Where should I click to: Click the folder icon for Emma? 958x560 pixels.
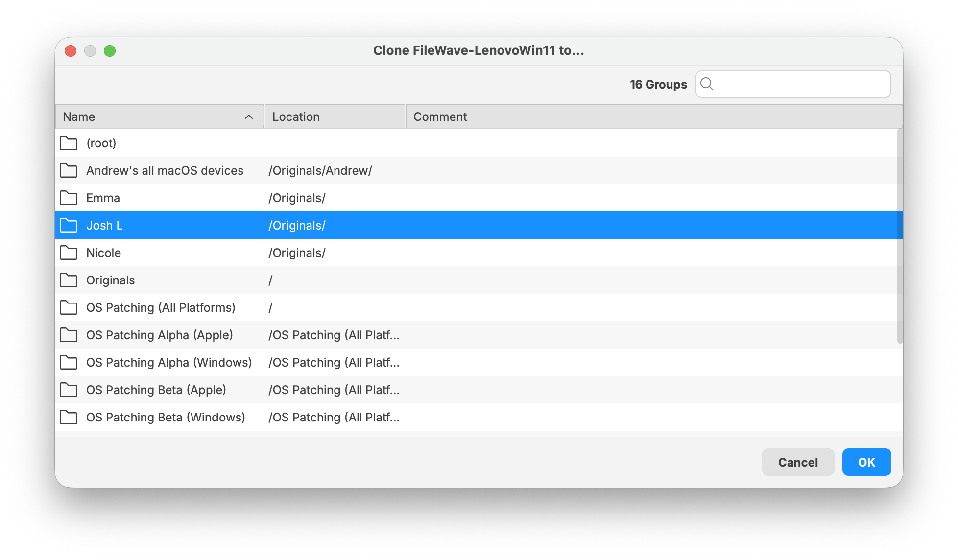69,198
